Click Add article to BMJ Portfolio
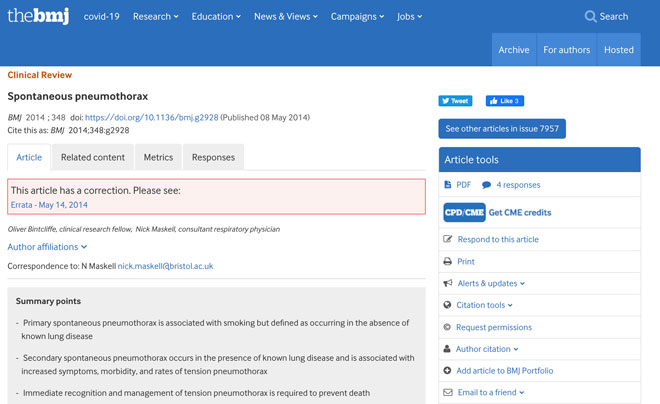This screenshot has width=660, height=404. (505, 371)
